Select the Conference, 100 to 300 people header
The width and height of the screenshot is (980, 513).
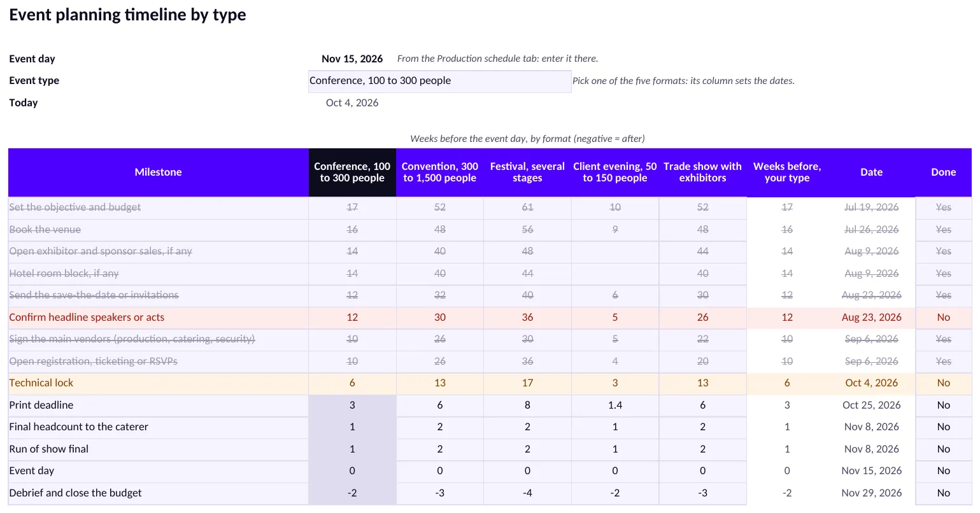(x=352, y=172)
